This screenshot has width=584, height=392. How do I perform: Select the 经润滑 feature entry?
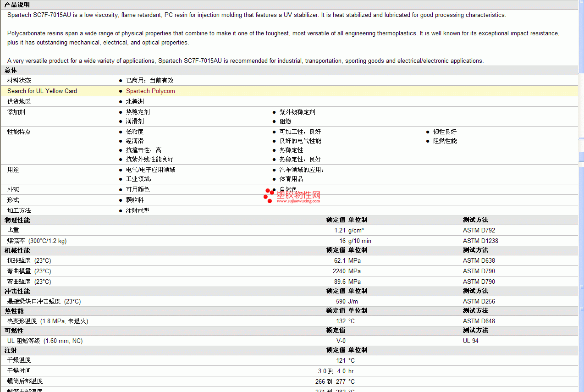click(x=135, y=141)
